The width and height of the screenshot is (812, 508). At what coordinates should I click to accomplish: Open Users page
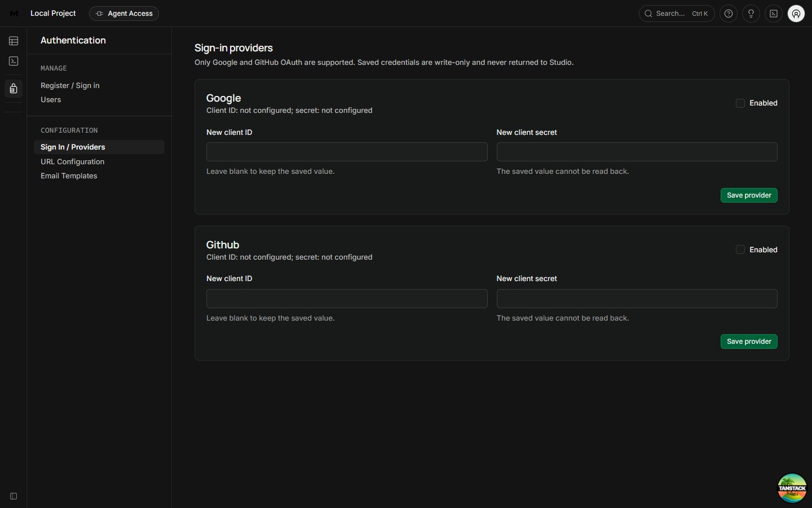pos(51,99)
